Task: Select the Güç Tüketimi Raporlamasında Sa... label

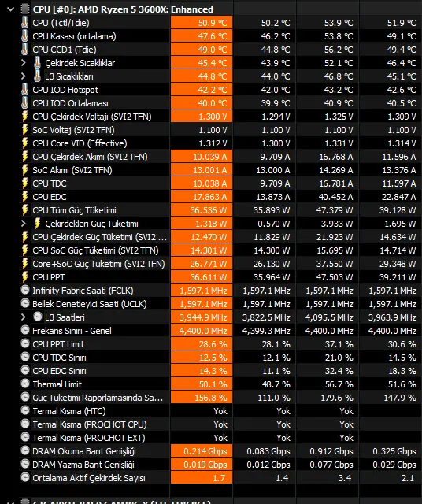Action: coord(98,398)
